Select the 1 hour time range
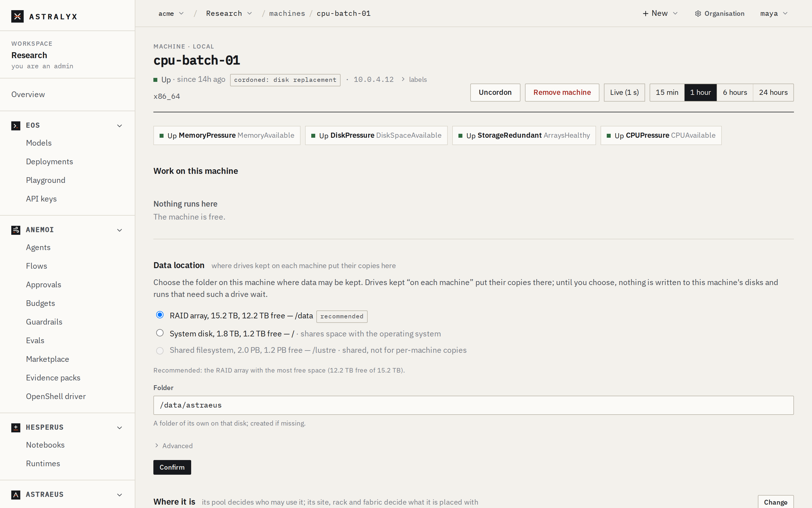 pyautogui.click(x=700, y=92)
